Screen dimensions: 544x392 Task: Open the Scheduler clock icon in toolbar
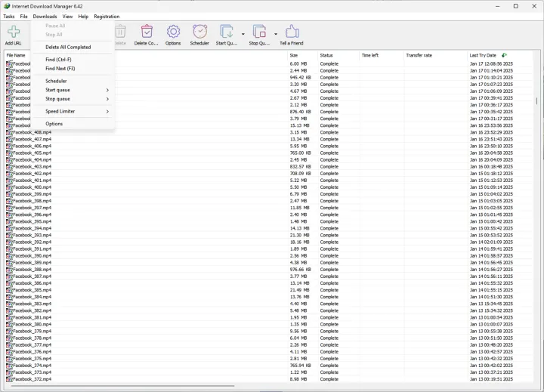point(199,32)
